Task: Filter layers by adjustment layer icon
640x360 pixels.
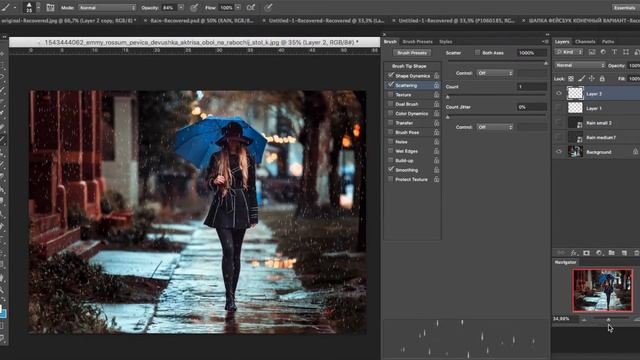Action: tap(603, 52)
